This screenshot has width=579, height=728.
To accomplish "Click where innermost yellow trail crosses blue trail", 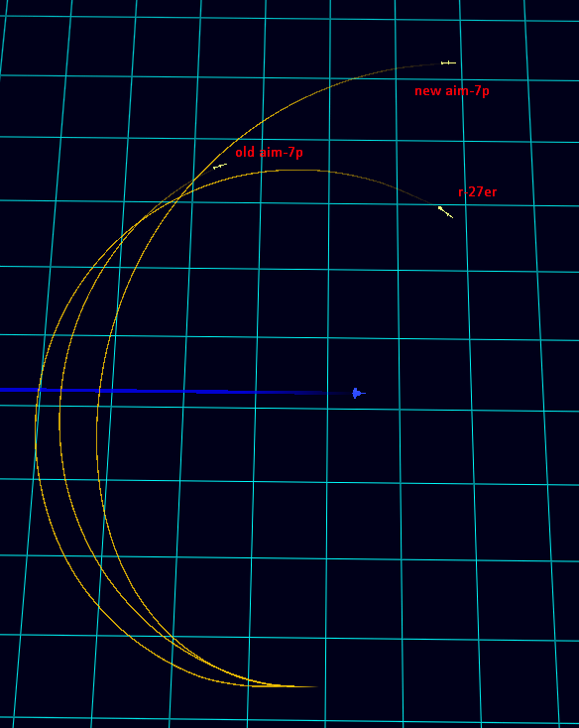I will (98, 391).
